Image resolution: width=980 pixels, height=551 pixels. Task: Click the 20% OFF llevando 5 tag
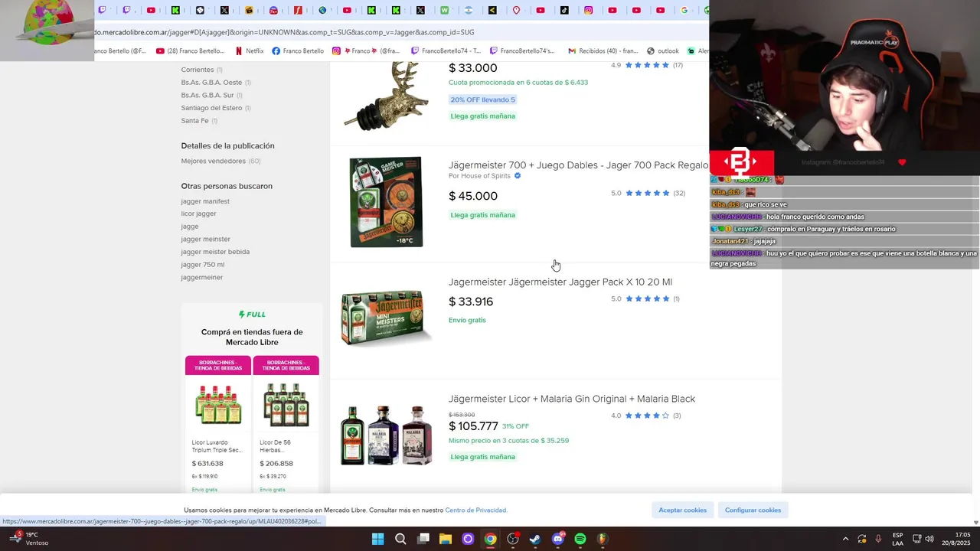(x=482, y=99)
